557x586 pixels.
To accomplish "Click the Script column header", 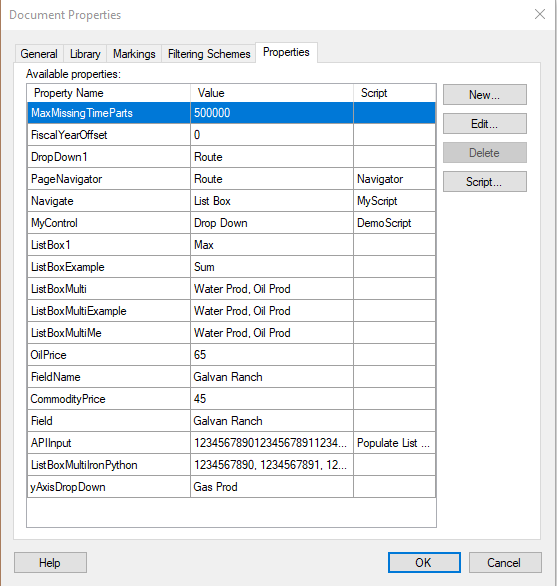I will 394,93.
